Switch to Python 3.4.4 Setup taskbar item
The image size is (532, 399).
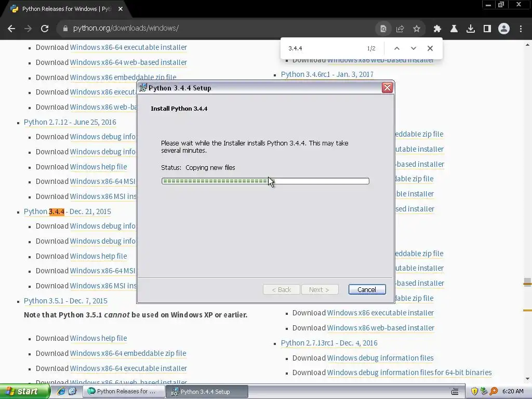(207, 392)
